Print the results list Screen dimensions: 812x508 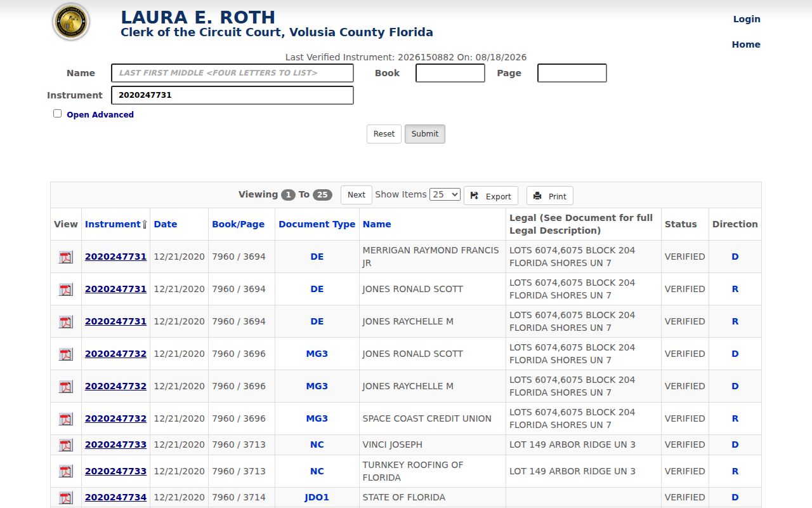pos(550,196)
